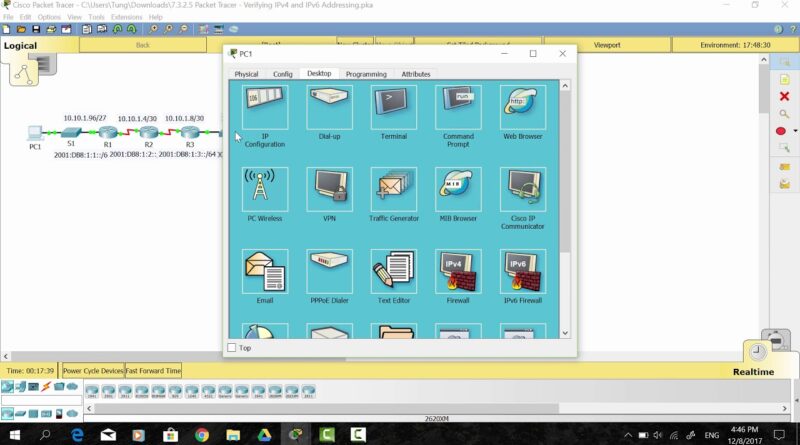Click the Save floppy disk toolbar icon
Screen dimensions: 800x445
pyautogui.click(x=36, y=30)
